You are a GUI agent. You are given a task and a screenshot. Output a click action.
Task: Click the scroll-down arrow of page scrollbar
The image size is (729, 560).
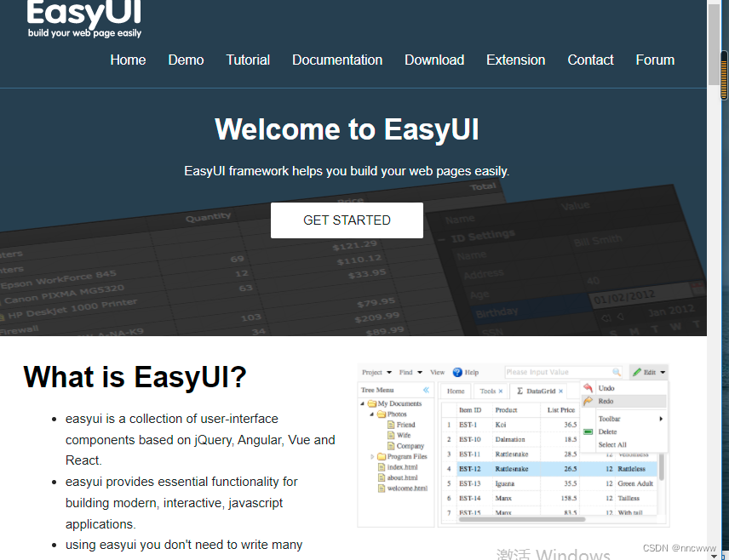pyautogui.click(x=714, y=556)
